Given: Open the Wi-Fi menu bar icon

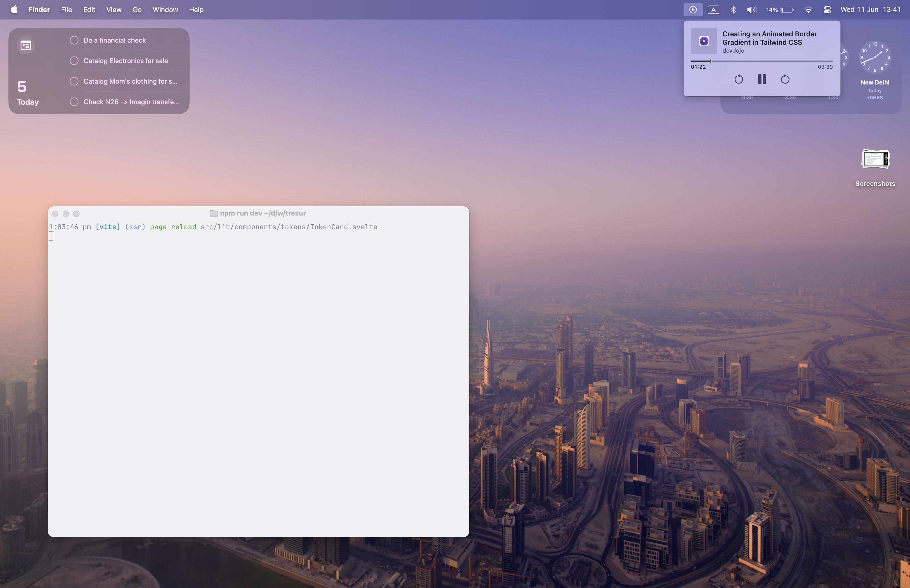Looking at the screenshot, I should click(x=808, y=9).
